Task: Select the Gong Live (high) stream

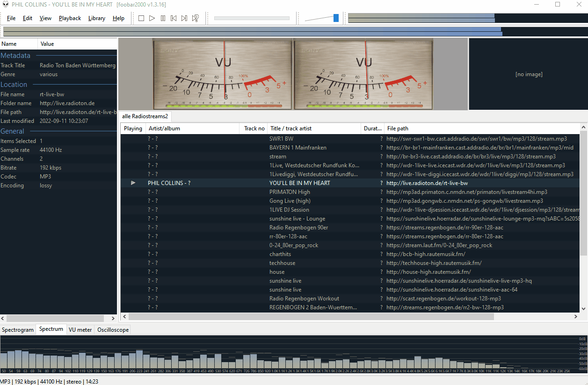Action: (350, 201)
